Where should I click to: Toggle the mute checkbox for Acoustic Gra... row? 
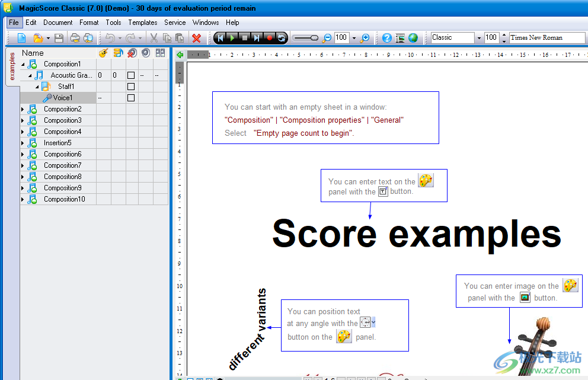(x=131, y=75)
